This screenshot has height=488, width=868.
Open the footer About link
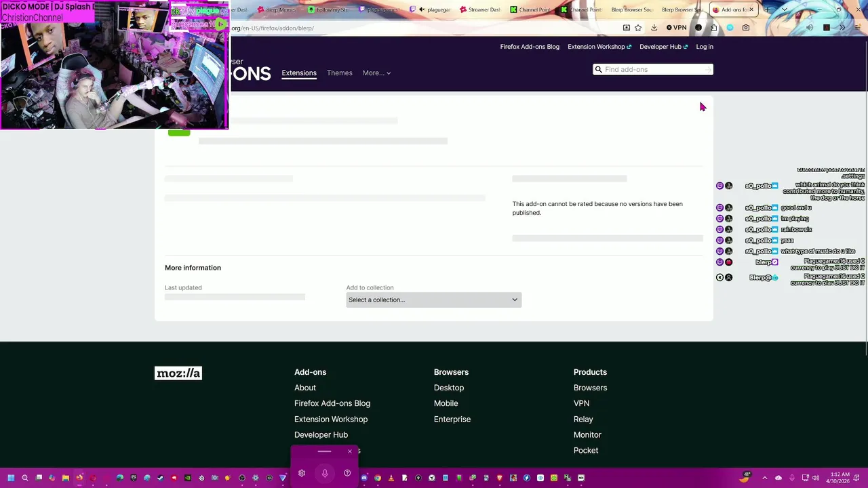point(305,388)
